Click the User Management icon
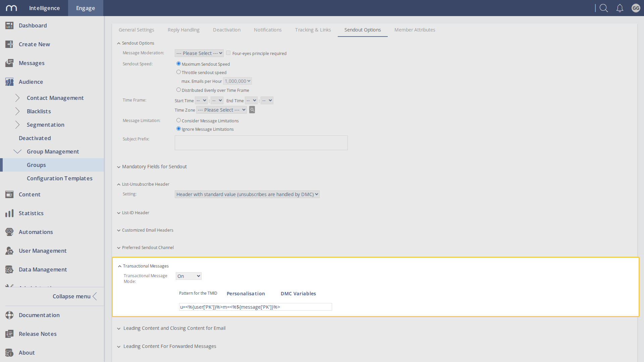Screen dimensions: 644x362 click(x=9, y=251)
